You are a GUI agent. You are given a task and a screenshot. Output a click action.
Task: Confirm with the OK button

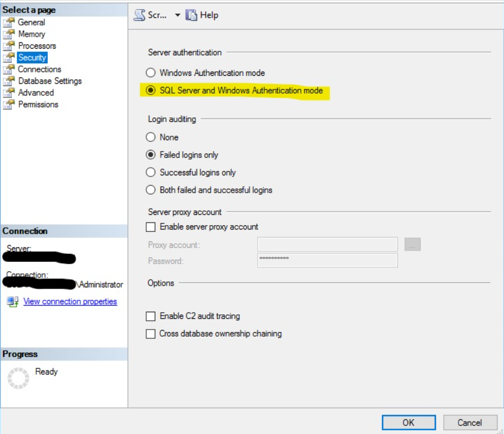(x=409, y=423)
